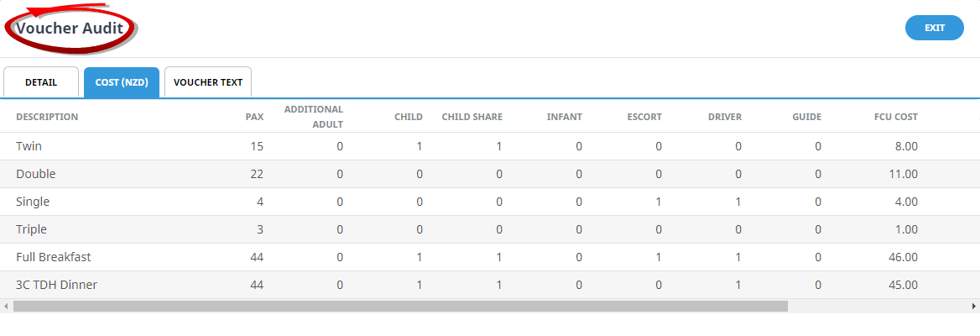Select the Triple row description

click(x=32, y=229)
